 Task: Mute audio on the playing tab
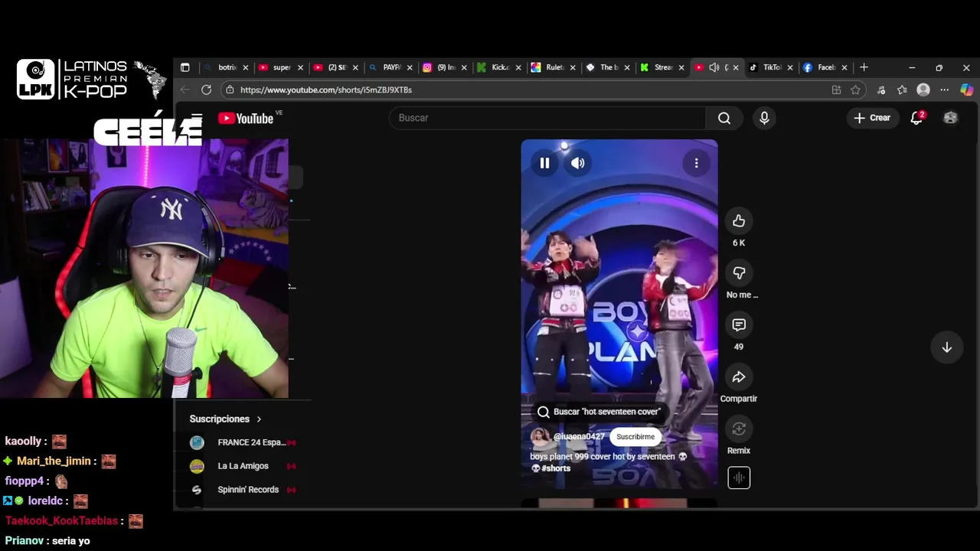[x=714, y=67]
